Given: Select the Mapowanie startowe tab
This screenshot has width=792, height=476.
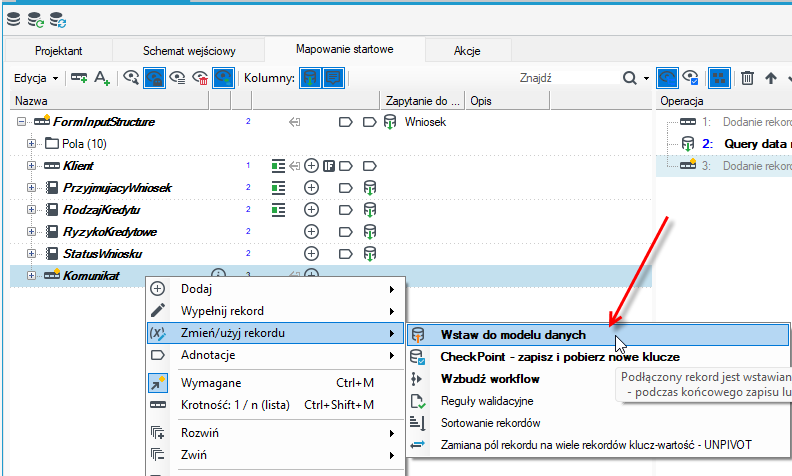Looking at the screenshot, I should pyautogui.click(x=344, y=49).
